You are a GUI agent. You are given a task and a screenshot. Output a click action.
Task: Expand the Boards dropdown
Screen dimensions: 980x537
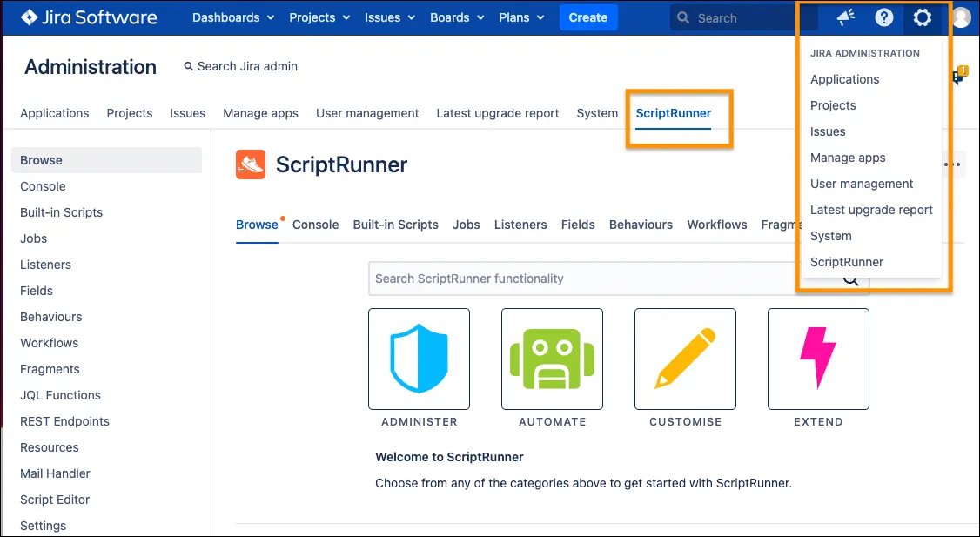pyautogui.click(x=457, y=17)
